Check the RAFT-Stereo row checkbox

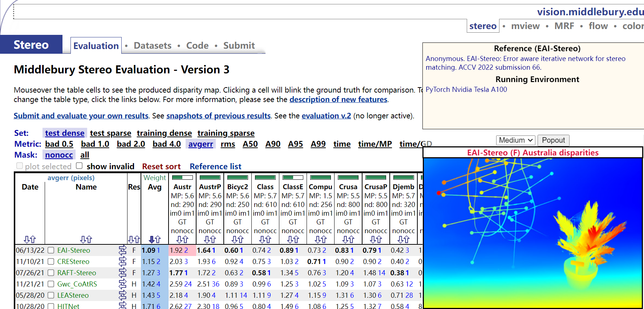click(x=51, y=273)
